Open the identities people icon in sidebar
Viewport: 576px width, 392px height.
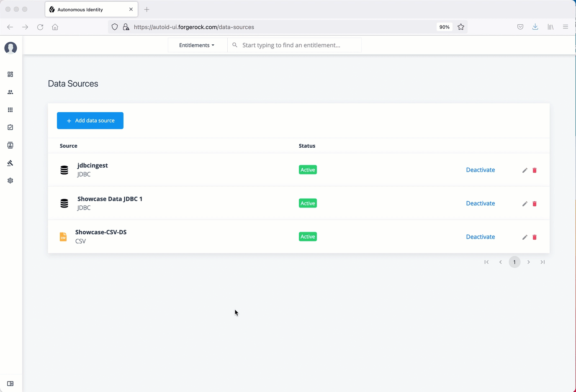pos(10,92)
